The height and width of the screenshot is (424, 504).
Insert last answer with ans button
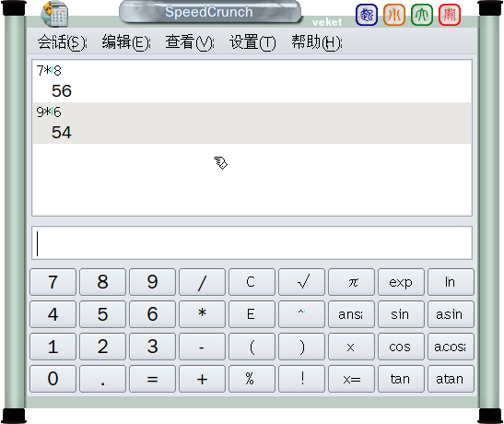click(352, 314)
